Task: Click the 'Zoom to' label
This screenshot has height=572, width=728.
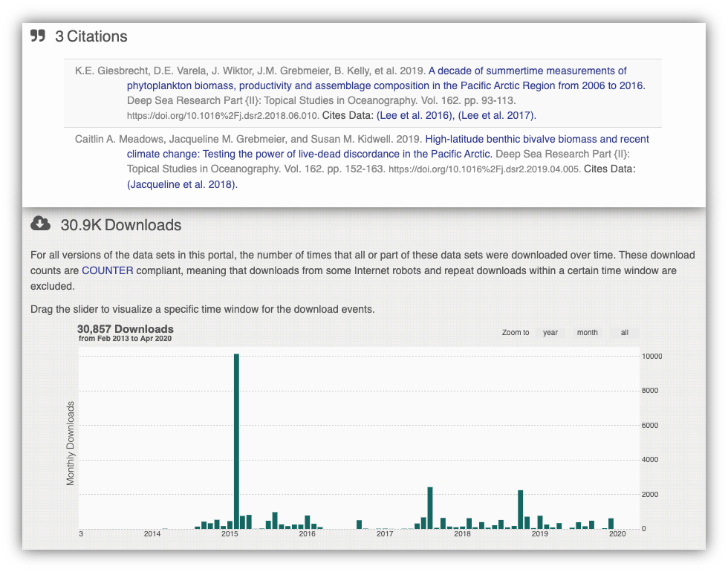Action: point(516,333)
